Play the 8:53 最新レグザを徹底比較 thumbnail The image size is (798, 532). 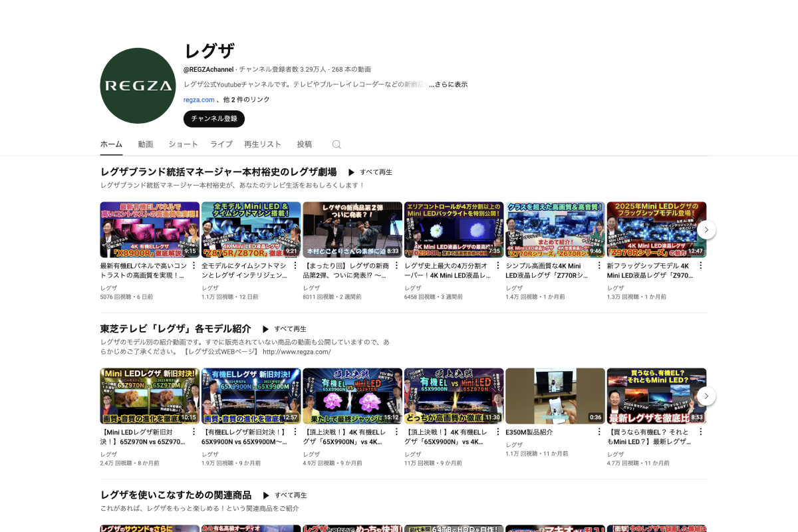click(657, 396)
